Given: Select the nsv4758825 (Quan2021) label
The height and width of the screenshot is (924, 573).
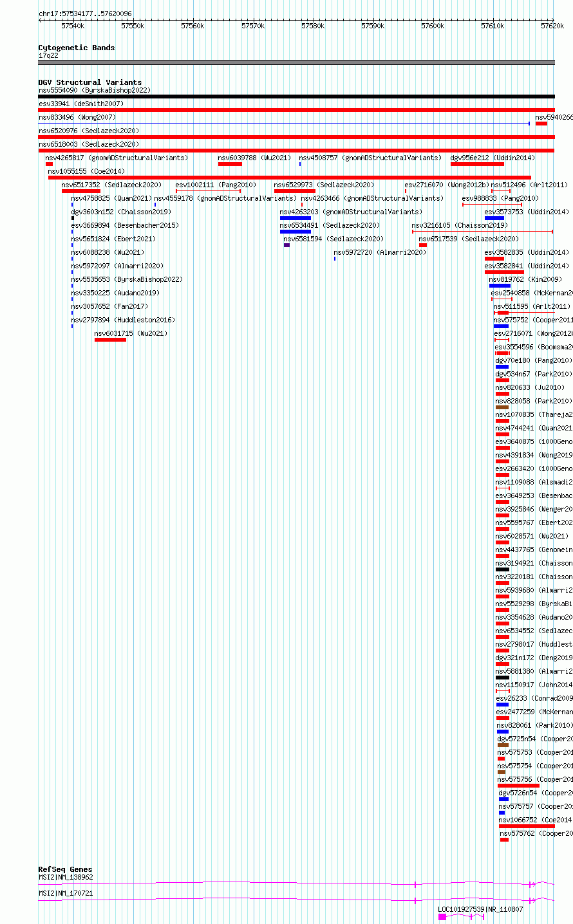Looking at the screenshot, I should pos(111,198).
